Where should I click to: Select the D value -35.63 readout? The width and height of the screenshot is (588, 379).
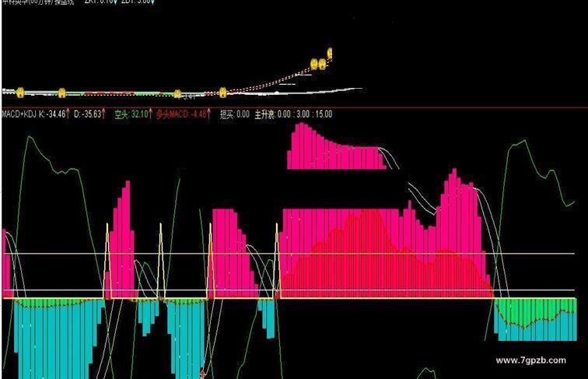tap(87, 114)
